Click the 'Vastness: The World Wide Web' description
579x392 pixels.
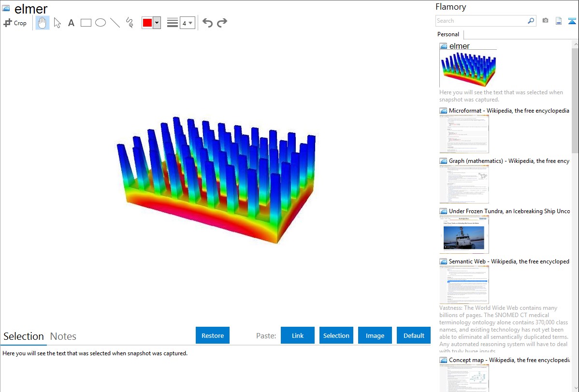pyautogui.click(x=504, y=330)
